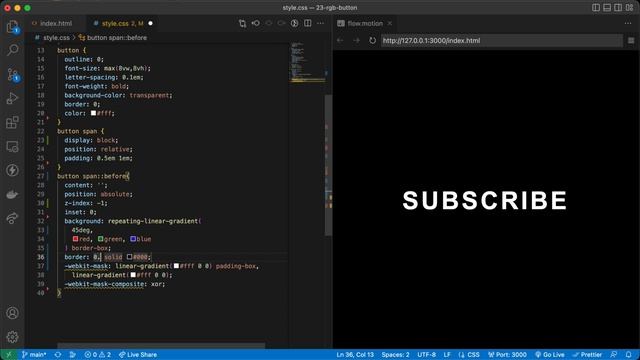Open the code editor's more actions menu
The height and width of the screenshot is (360, 640).
[x=320, y=23]
